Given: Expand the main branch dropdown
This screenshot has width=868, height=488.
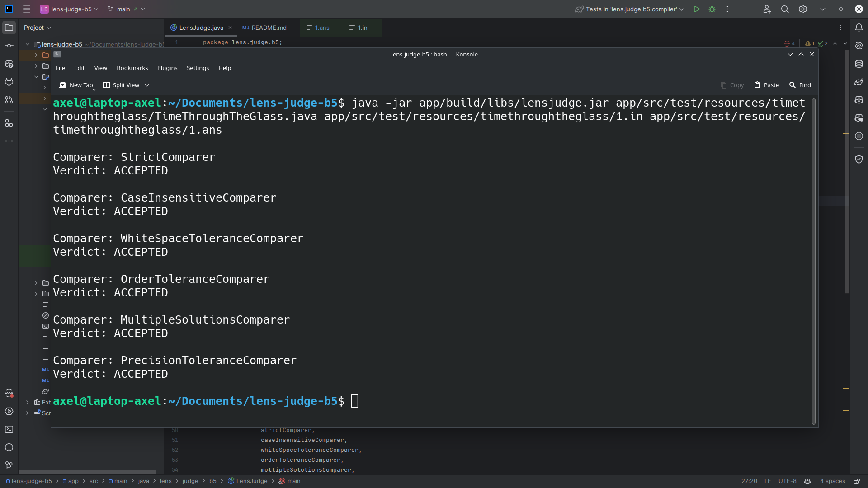Looking at the screenshot, I should tap(126, 9).
